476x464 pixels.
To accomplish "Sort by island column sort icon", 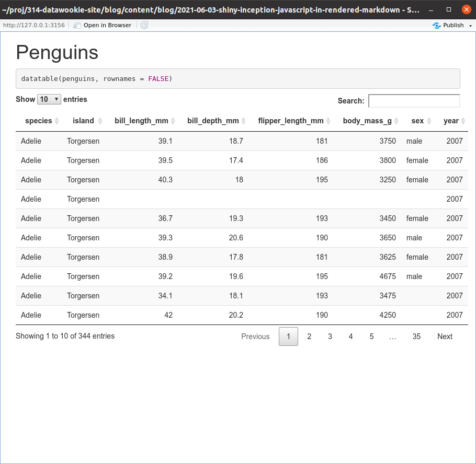I will click(x=100, y=121).
